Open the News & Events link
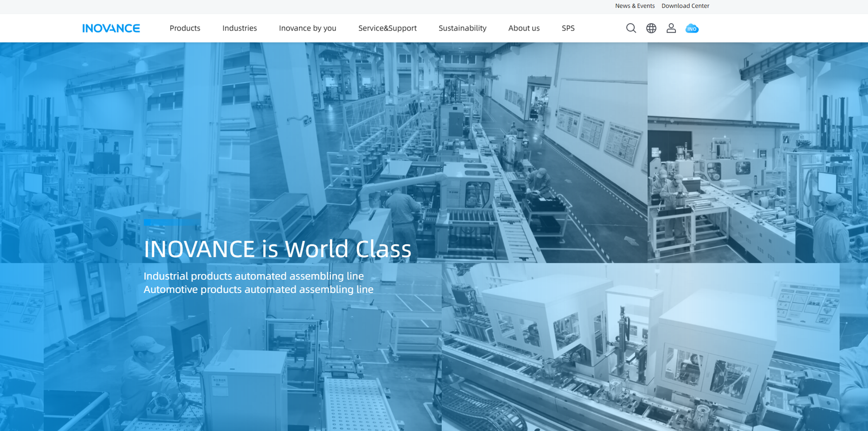Image resolution: width=868 pixels, height=431 pixels. coord(635,6)
